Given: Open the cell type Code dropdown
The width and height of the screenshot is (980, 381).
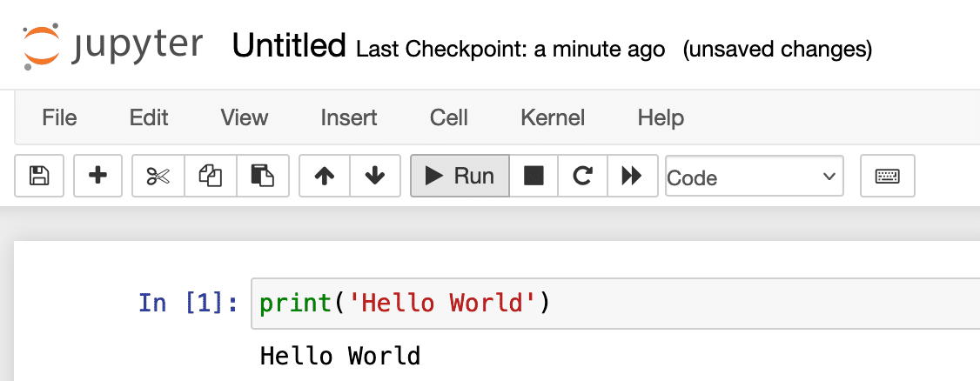Looking at the screenshot, I should [755, 177].
